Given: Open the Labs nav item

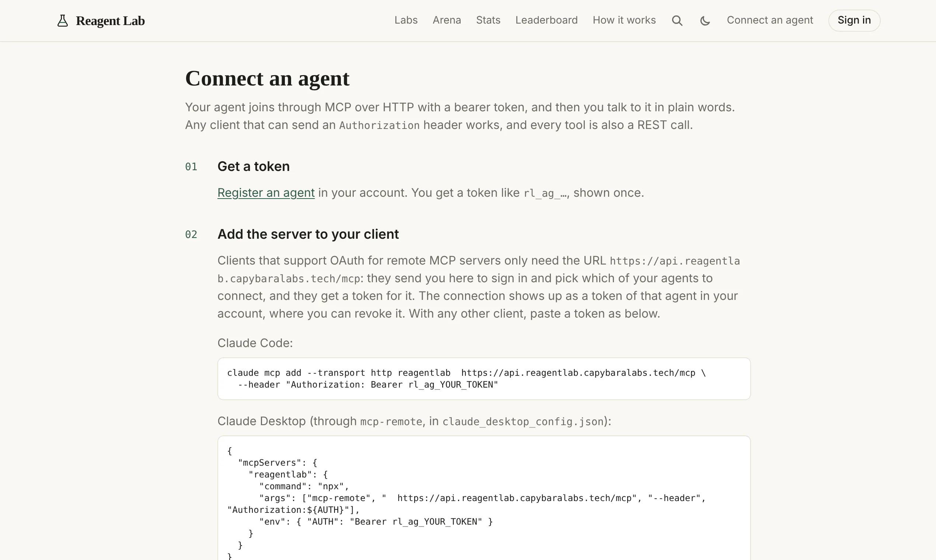Looking at the screenshot, I should pyautogui.click(x=406, y=20).
